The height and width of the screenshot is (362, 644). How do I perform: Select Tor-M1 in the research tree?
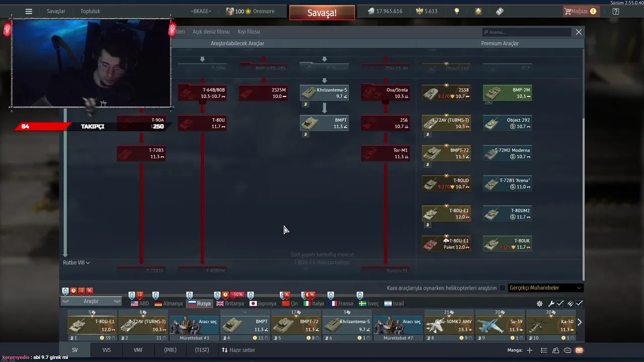385,153
